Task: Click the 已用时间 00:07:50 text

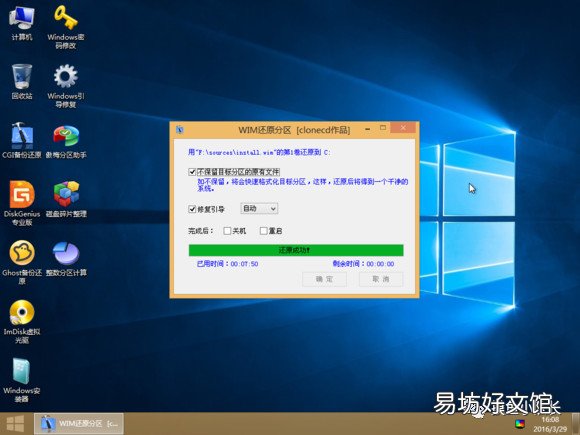Action: pos(227,264)
